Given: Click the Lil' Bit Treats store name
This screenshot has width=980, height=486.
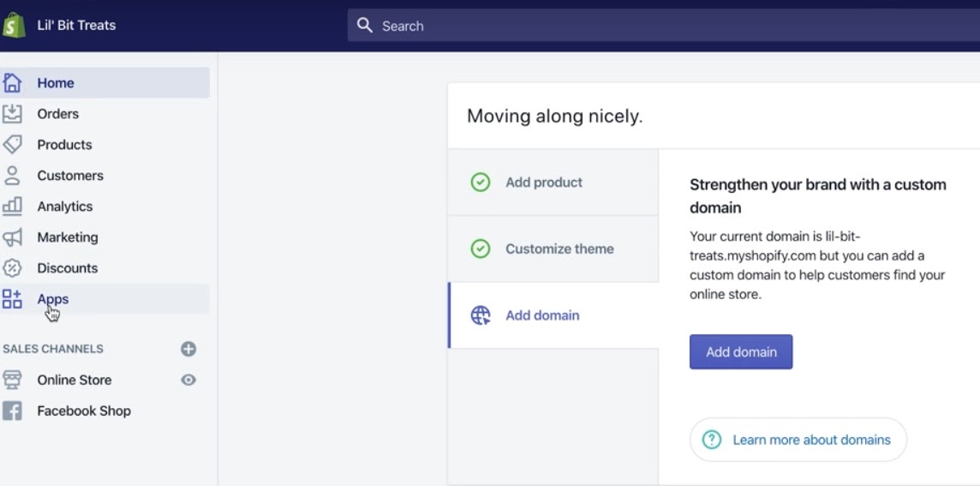Looking at the screenshot, I should [76, 26].
